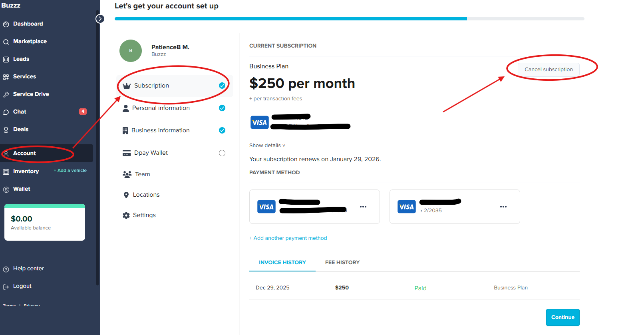644x335 pixels.
Task: Switch to the Fee History tab
Action: [342, 262]
